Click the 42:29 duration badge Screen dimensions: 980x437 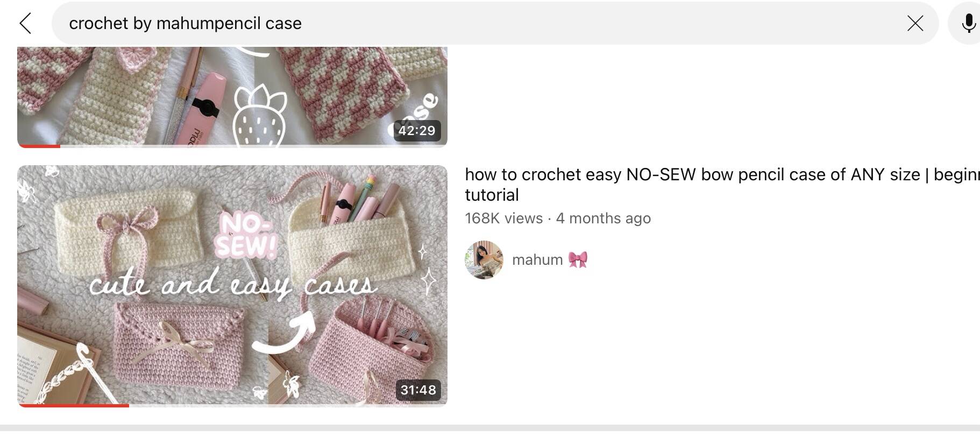[417, 130]
